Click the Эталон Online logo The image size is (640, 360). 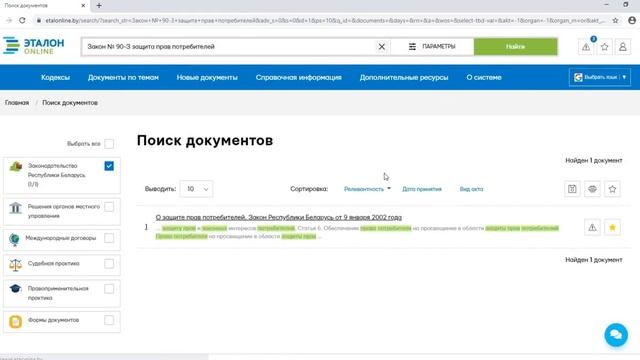click(33, 46)
